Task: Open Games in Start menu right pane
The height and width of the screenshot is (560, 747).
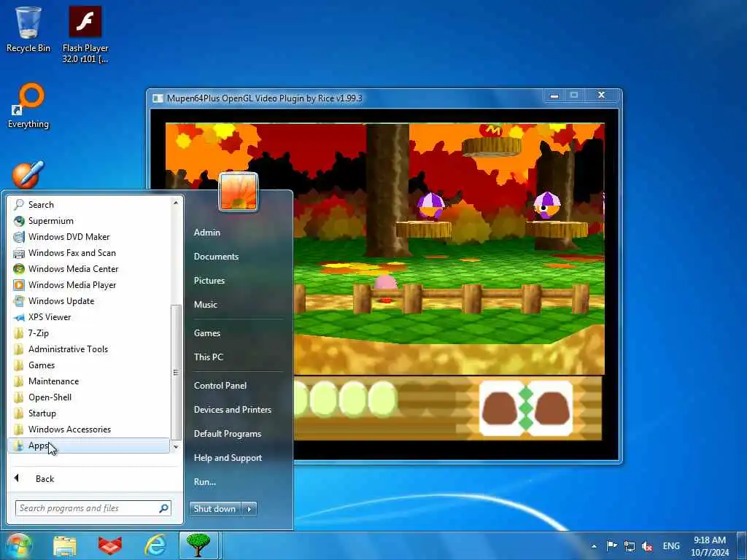Action: pos(206,332)
